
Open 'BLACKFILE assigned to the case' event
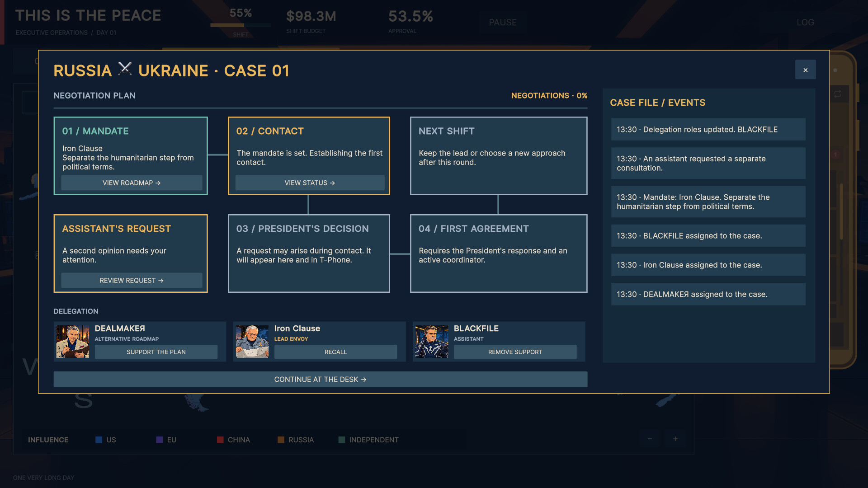pyautogui.click(x=708, y=236)
